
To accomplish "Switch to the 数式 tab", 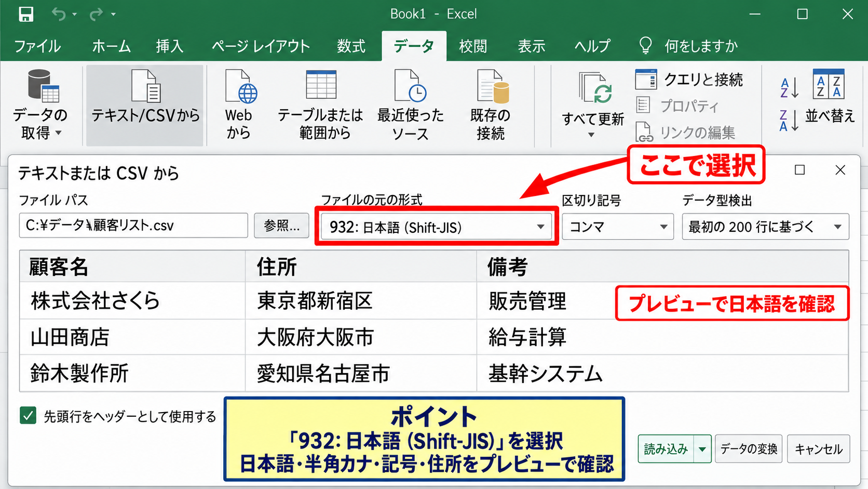I will (x=351, y=46).
